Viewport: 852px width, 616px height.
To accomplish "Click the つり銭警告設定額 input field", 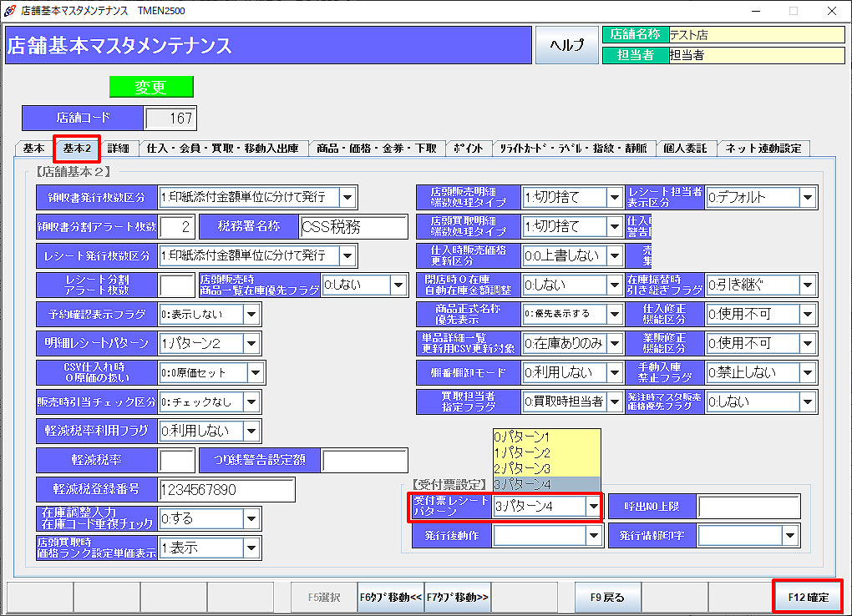I will pyautogui.click(x=364, y=461).
